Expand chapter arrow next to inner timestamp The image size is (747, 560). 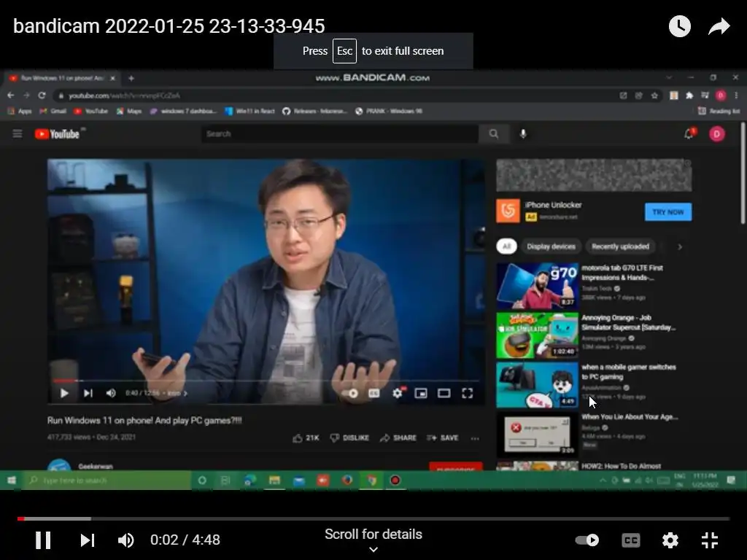point(185,393)
